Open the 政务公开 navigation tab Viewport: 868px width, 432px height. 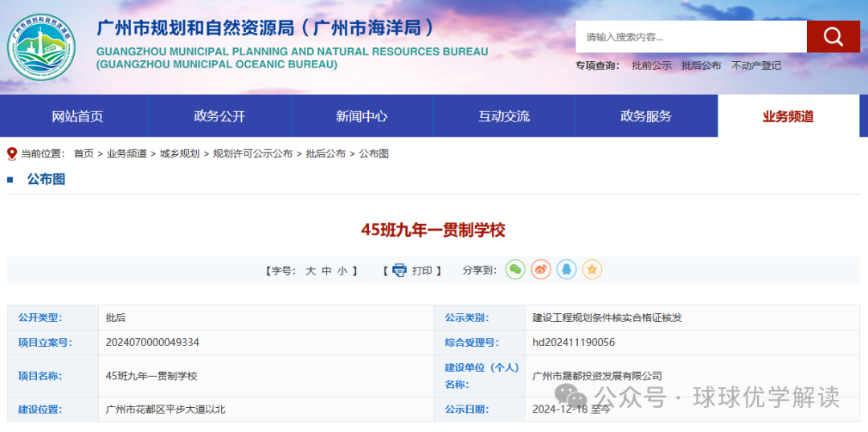(x=219, y=116)
